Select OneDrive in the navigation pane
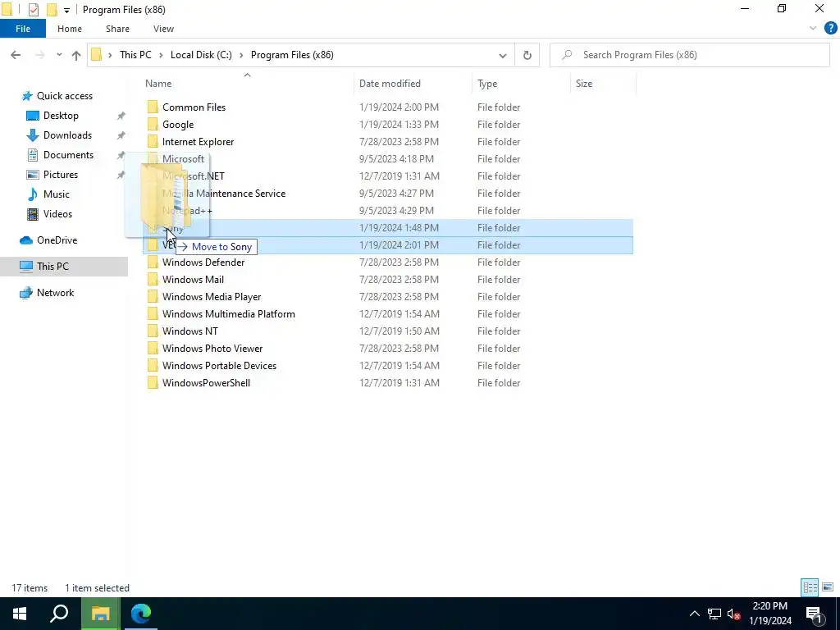Image resolution: width=840 pixels, height=630 pixels. (x=57, y=240)
